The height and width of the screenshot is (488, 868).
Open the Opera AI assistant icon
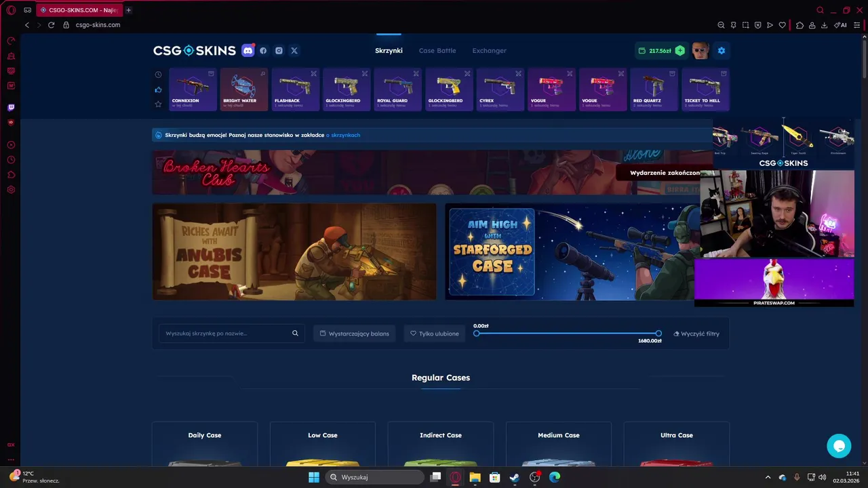tap(840, 25)
